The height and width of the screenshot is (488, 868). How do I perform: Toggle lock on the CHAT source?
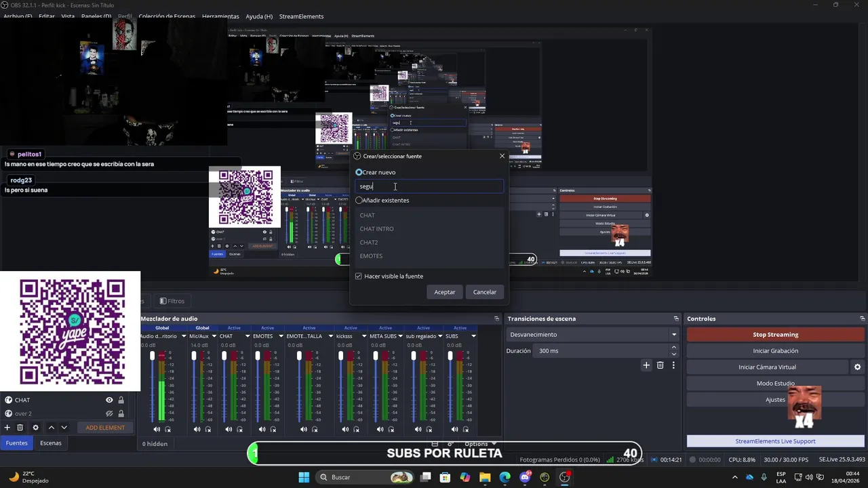(x=121, y=401)
